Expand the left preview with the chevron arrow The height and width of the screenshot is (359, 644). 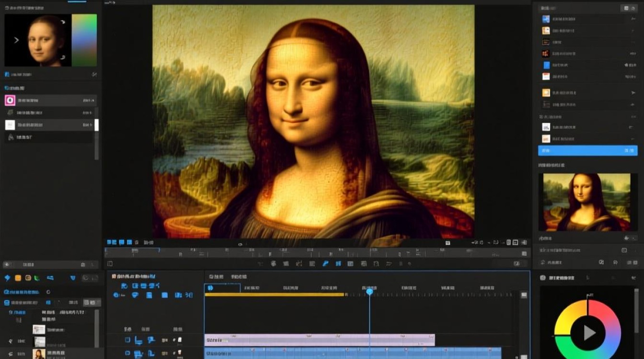[x=16, y=40]
